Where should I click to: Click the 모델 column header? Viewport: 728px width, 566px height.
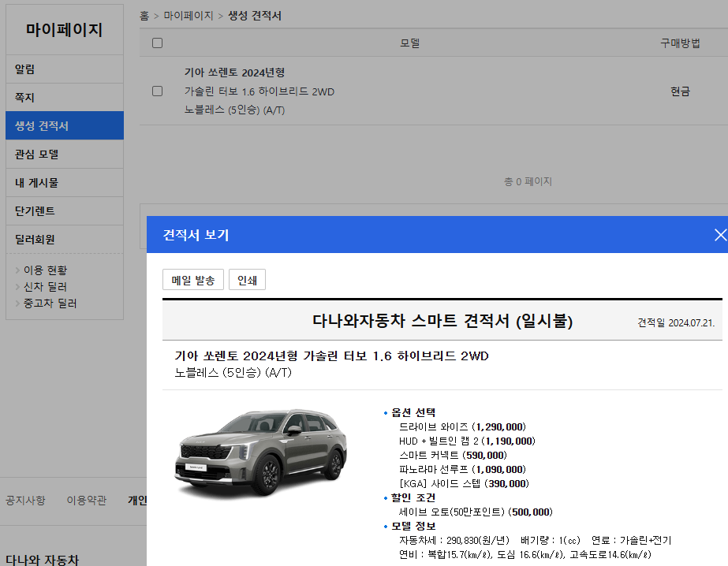click(410, 43)
